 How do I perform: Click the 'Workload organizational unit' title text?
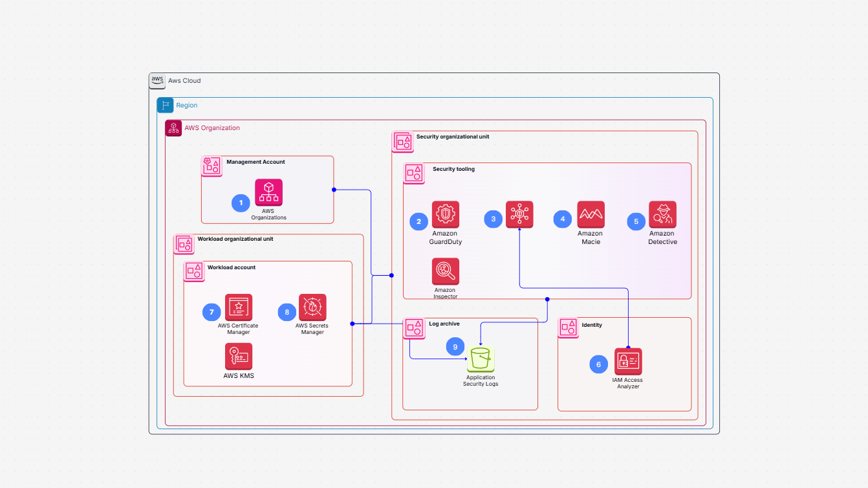click(235, 239)
